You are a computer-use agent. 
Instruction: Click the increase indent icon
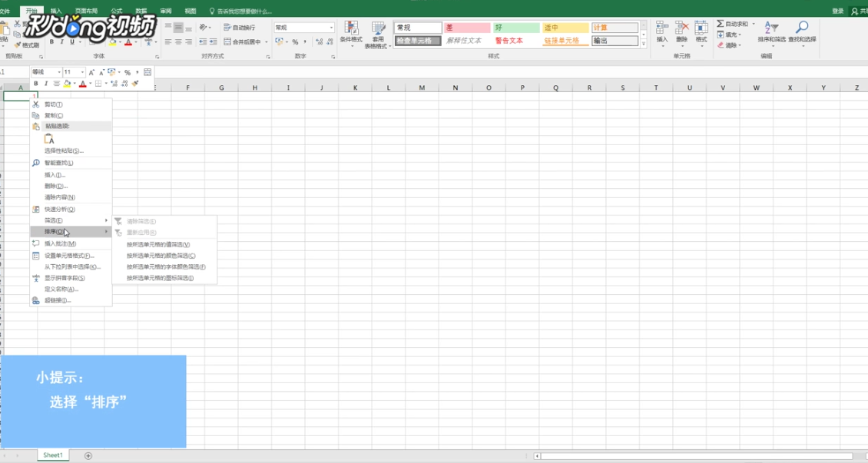tap(213, 42)
